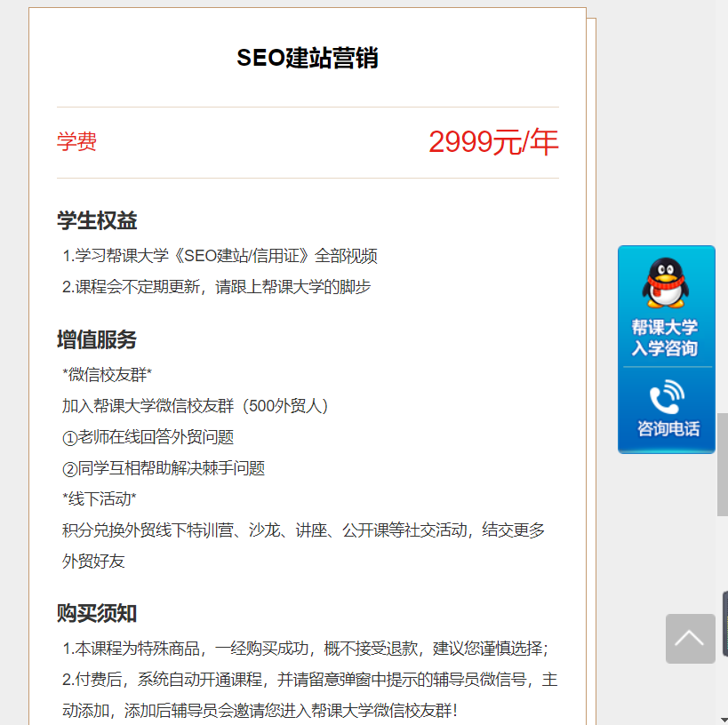Viewport: 728px width, 725px height.
Task: Click ②同学互相帮助解决棘手问题 line
Action: 164,468
